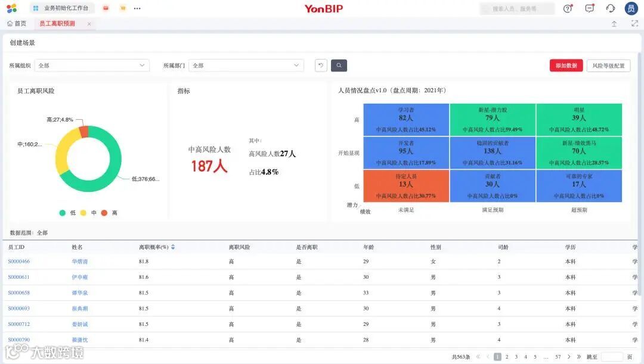This screenshot has height=364, width=644.
Task: Go to page 57 in pagination
Action: pos(558,357)
